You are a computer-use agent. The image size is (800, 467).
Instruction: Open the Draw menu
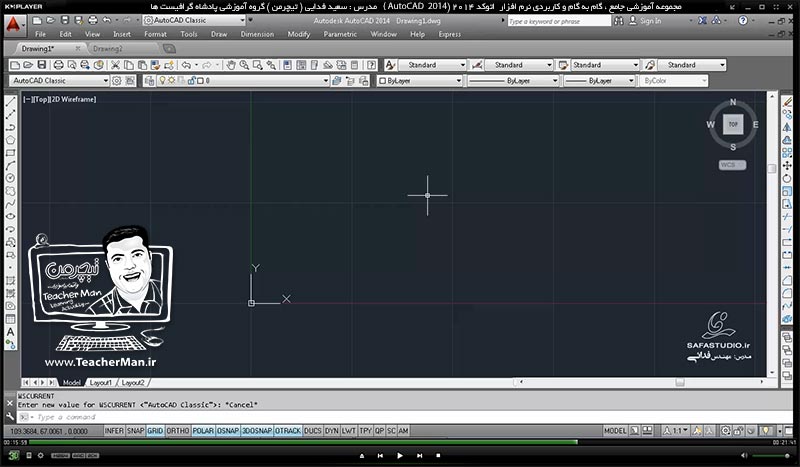click(219, 34)
